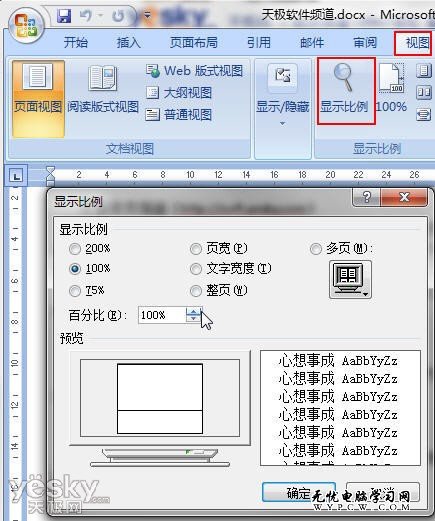The image size is (435, 521).
Task: Switch to the 审阅 tab
Action: tap(365, 43)
